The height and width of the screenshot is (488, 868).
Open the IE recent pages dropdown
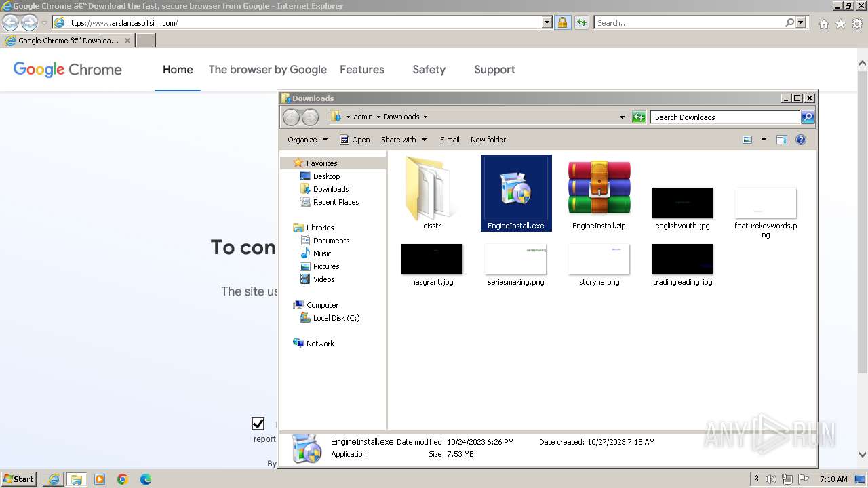(44, 23)
